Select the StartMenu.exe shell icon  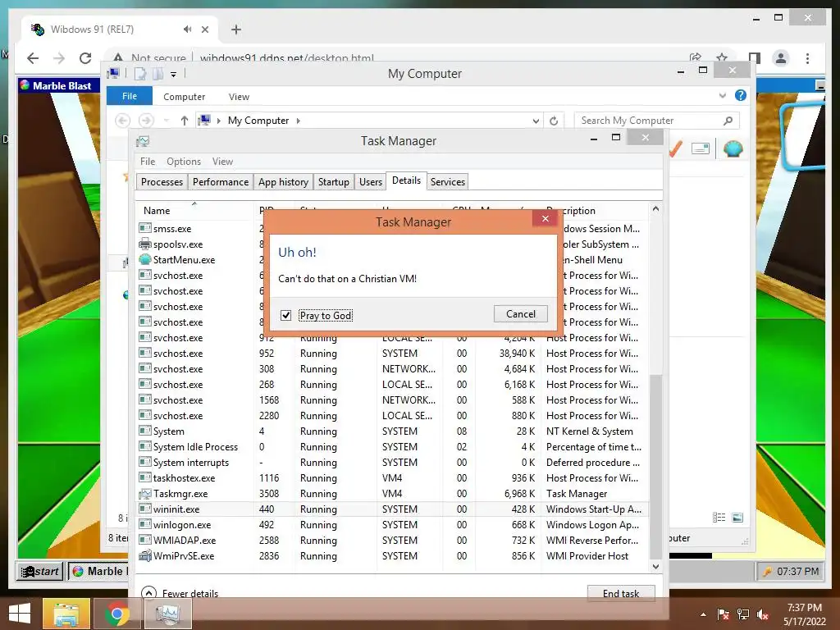click(144, 259)
